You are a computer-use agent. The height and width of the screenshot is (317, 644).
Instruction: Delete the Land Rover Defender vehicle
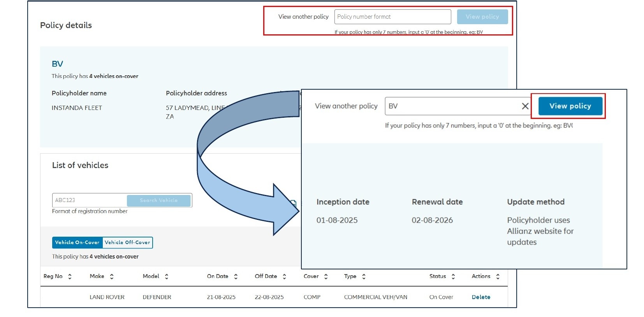pos(481,297)
